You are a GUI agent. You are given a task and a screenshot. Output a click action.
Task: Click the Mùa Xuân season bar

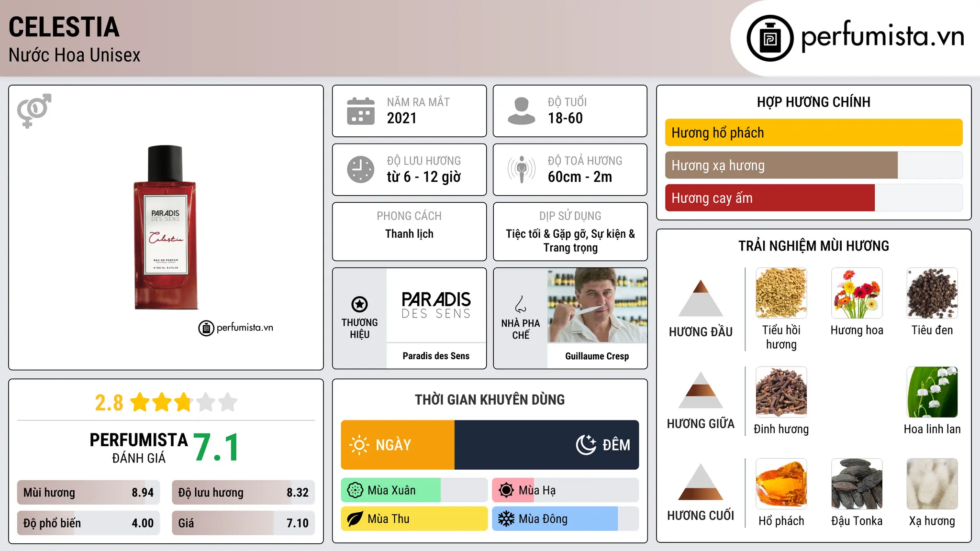(414, 490)
